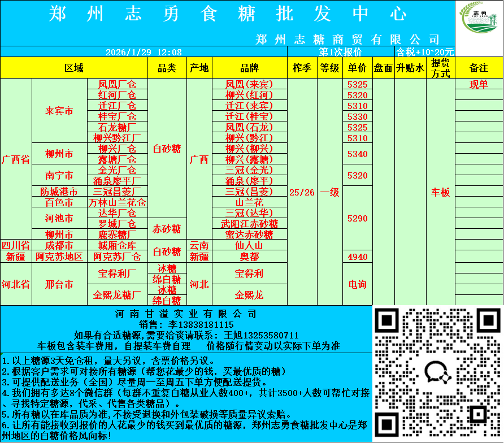Click the large QR code image
This screenshot has width=504, height=443.
tap(438, 373)
